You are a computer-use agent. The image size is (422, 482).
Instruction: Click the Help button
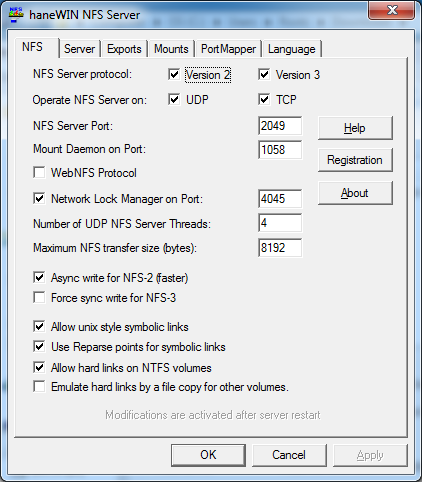(355, 128)
